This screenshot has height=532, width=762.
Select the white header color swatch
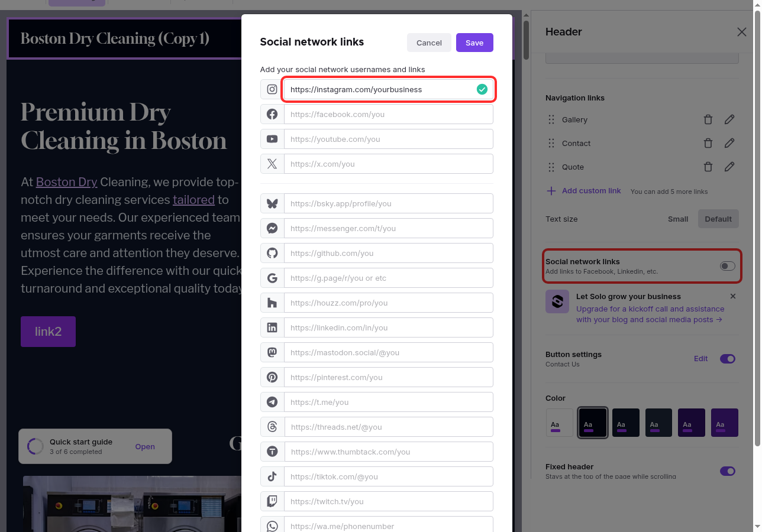pyautogui.click(x=559, y=423)
